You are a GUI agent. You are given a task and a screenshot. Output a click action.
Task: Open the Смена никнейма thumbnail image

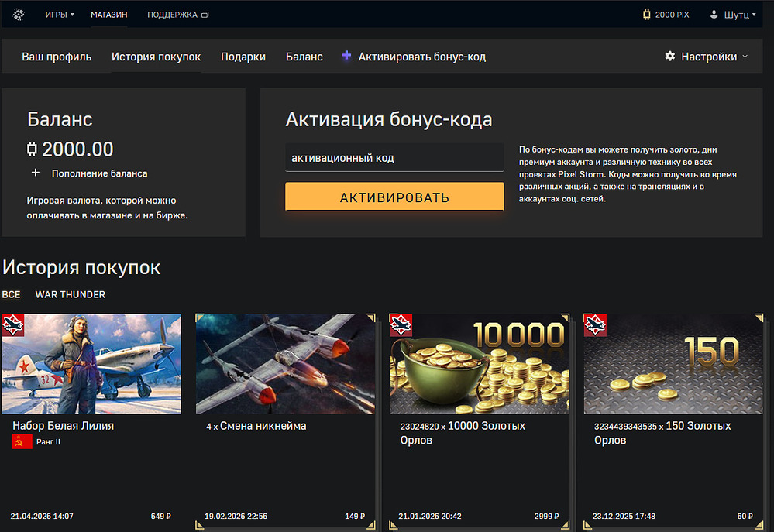pyautogui.click(x=285, y=364)
